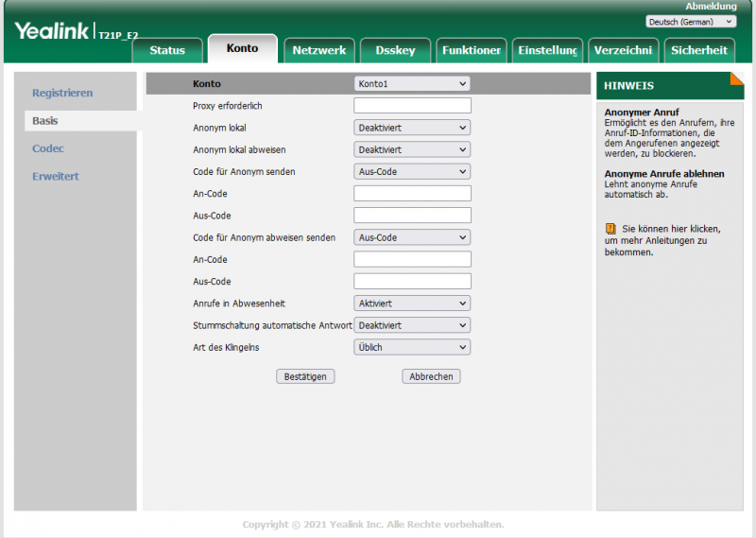This screenshot has width=756, height=538.
Task: Switch to the Verzeichnis tab
Action: point(624,50)
